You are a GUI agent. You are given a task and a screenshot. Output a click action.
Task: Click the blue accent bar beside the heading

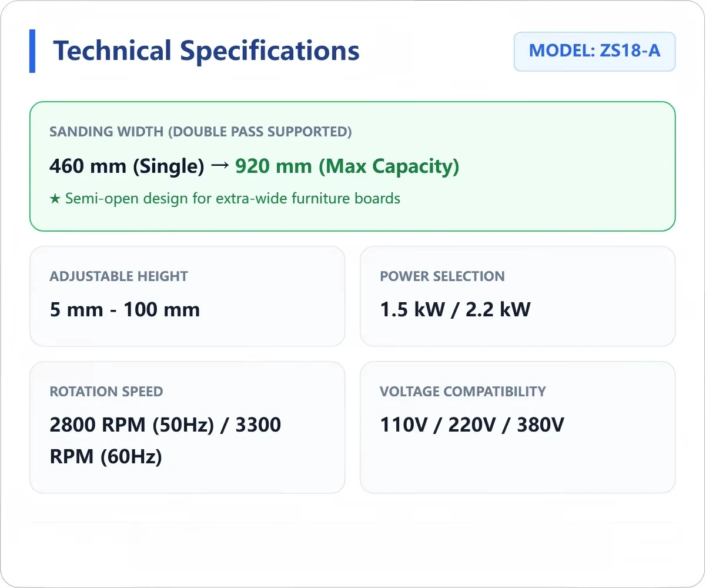point(32,51)
